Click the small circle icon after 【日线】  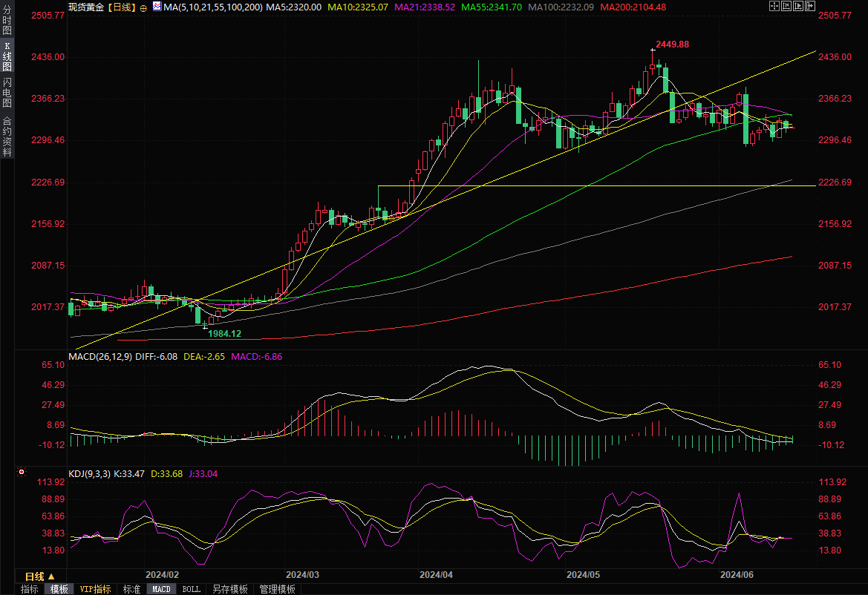coord(143,7)
